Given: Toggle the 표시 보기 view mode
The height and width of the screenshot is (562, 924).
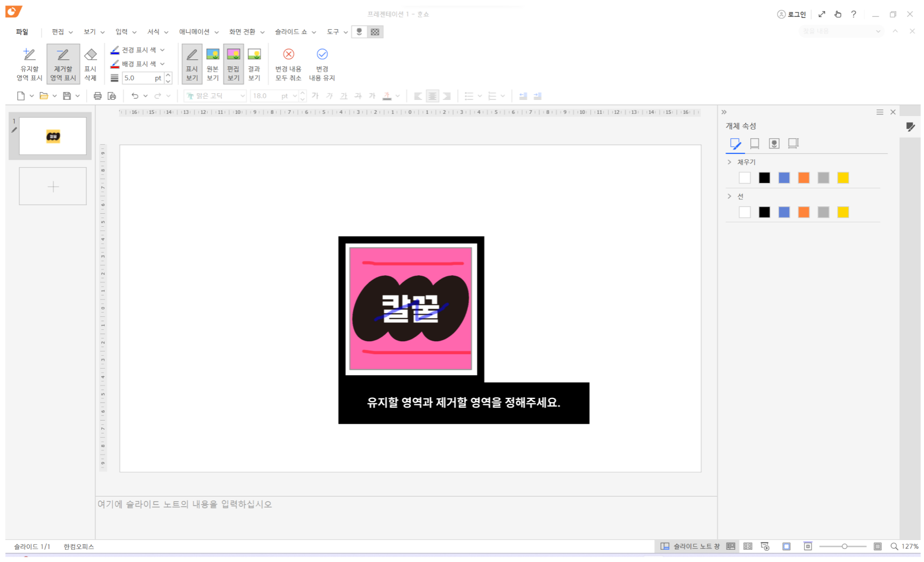Looking at the screenshot, I should tap(191, 63).
